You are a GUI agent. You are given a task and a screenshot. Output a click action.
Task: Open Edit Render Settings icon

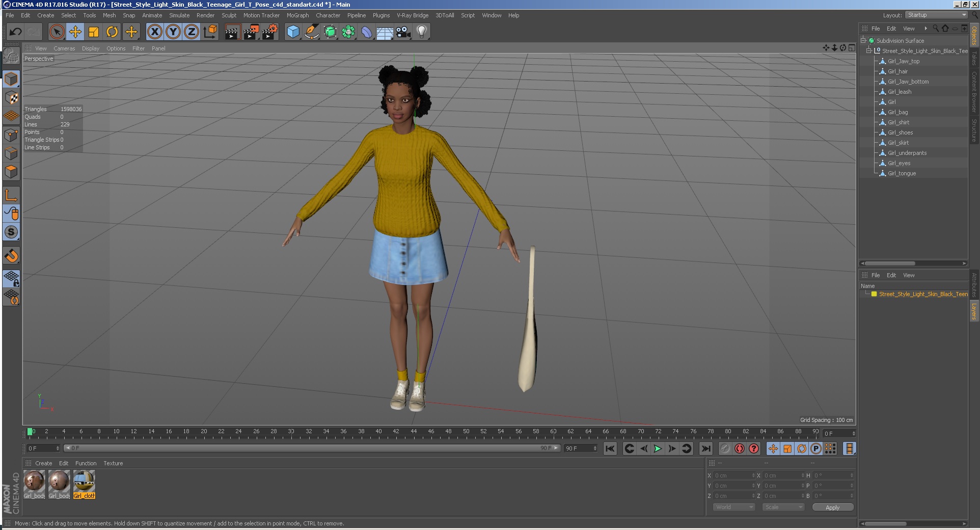pyautogui.click(x=270, y=32)
